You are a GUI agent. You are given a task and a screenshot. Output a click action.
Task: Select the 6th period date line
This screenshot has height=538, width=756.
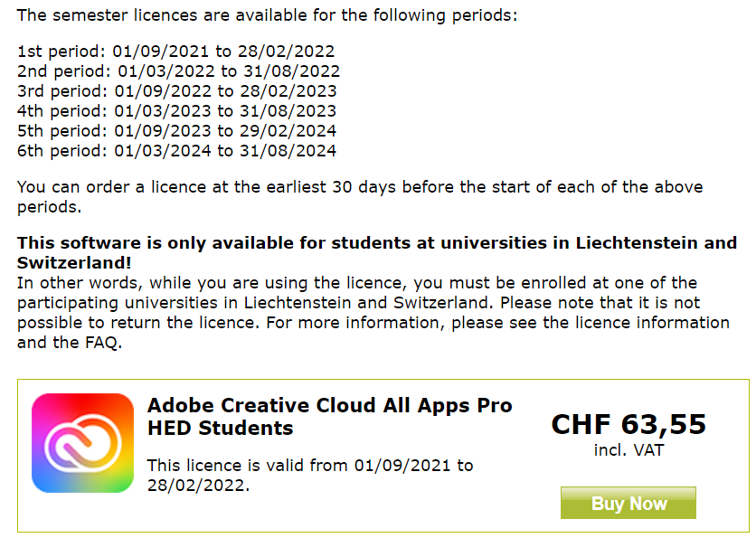(x=177, y=150)
